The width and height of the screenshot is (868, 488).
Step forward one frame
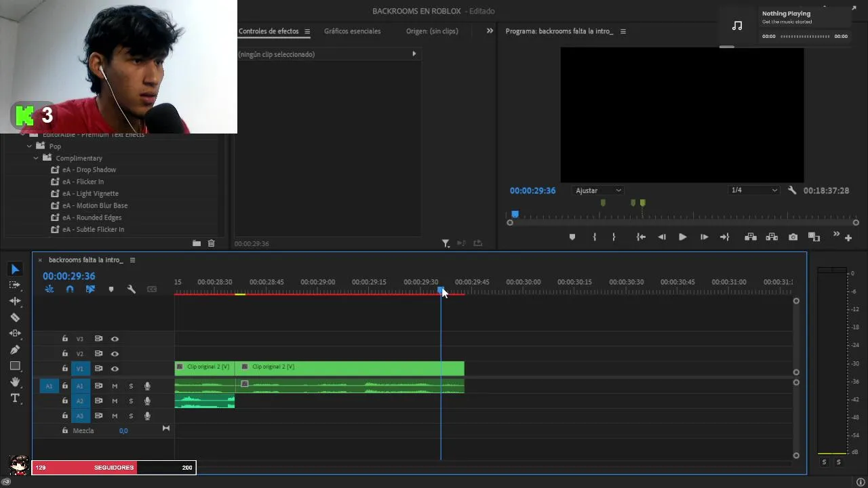(704, 237)
